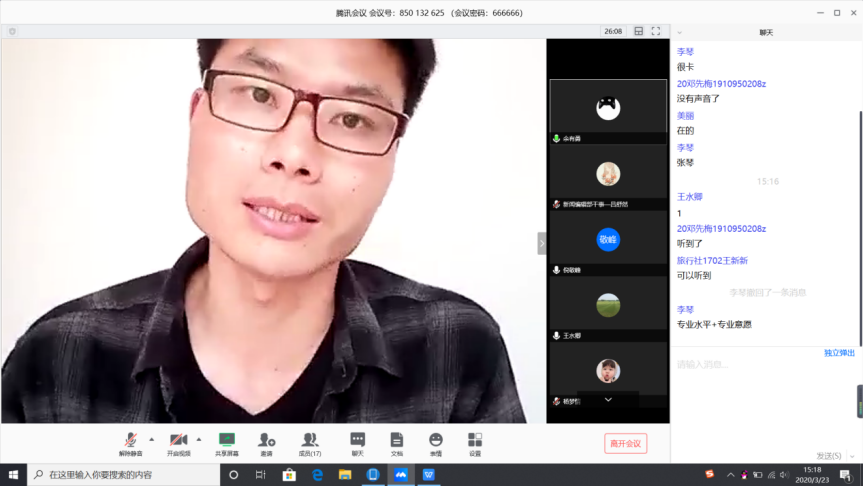Image resolution: width=863 pixels, height=486 pixels.
Task: Click the red Leave Meeting (离开会议) button
Action: pyautogui.click(x=626, y=443)
